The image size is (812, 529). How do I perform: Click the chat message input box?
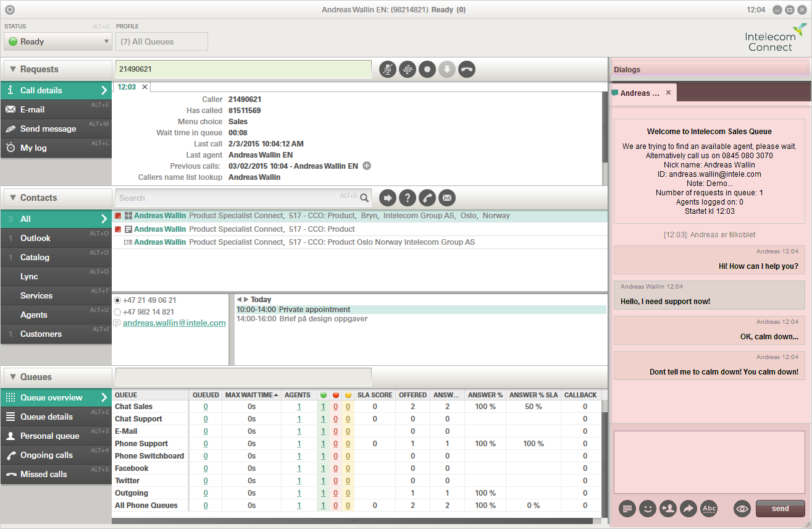point(709,462)
